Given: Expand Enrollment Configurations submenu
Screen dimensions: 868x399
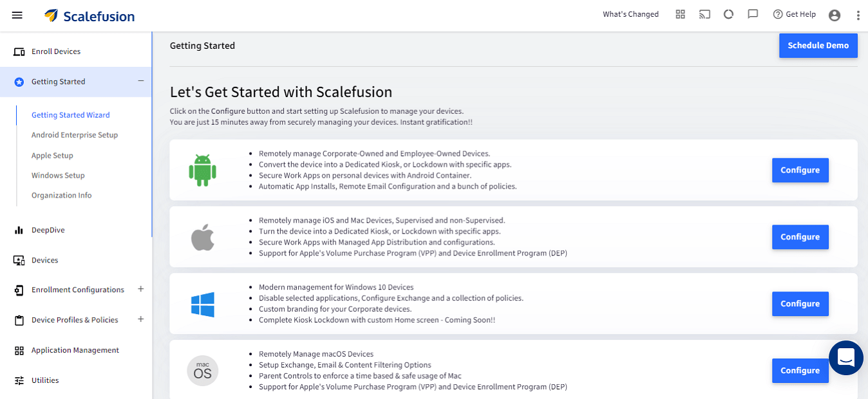Looking at the screenshot, I should click(140, 289).
